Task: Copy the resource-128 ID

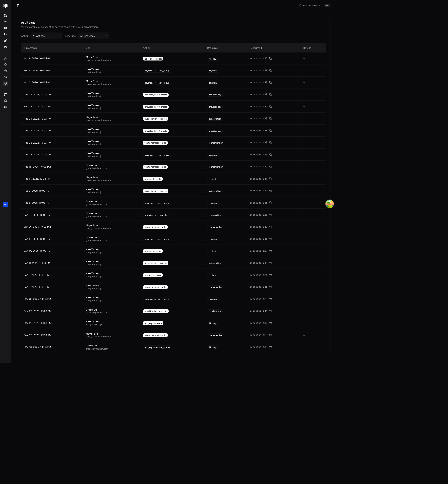Action: click(x=270, y=215)
